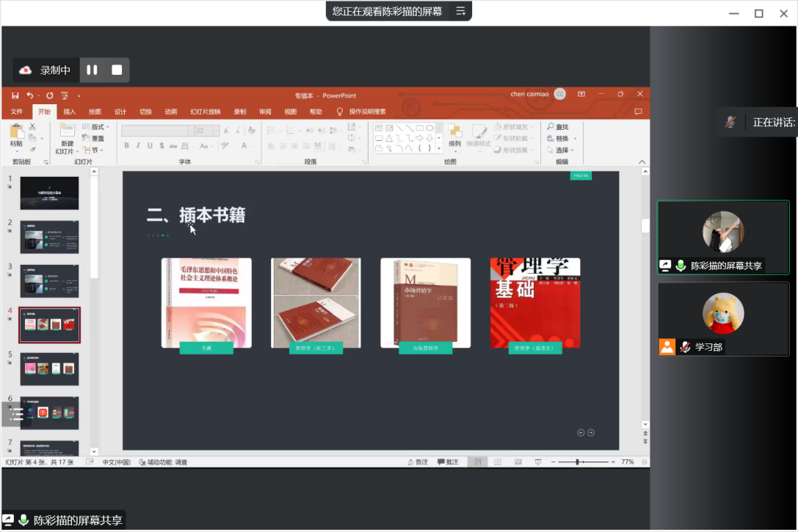The width and height of the screenshot is (798, 532).
Task: Switch to the 插入 ribbon tab
Action: coord(69,112)
